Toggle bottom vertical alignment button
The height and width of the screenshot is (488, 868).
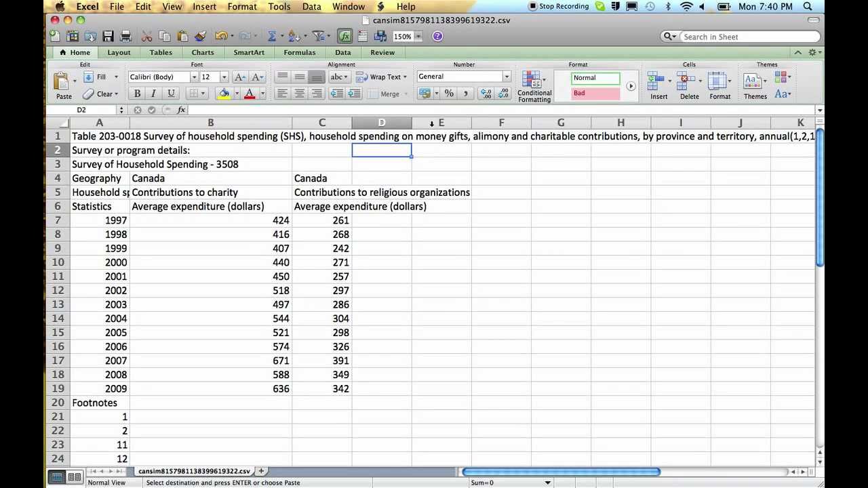click(317, 77)
